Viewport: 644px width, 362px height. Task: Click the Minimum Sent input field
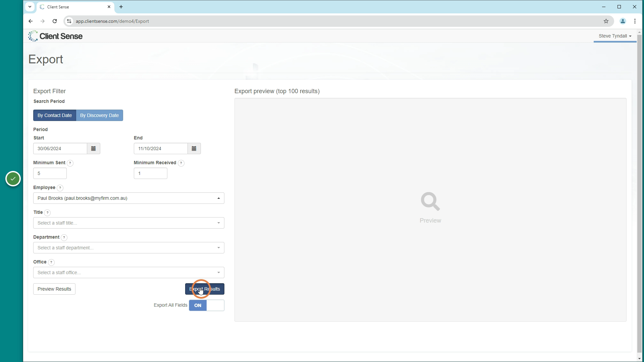50,173
